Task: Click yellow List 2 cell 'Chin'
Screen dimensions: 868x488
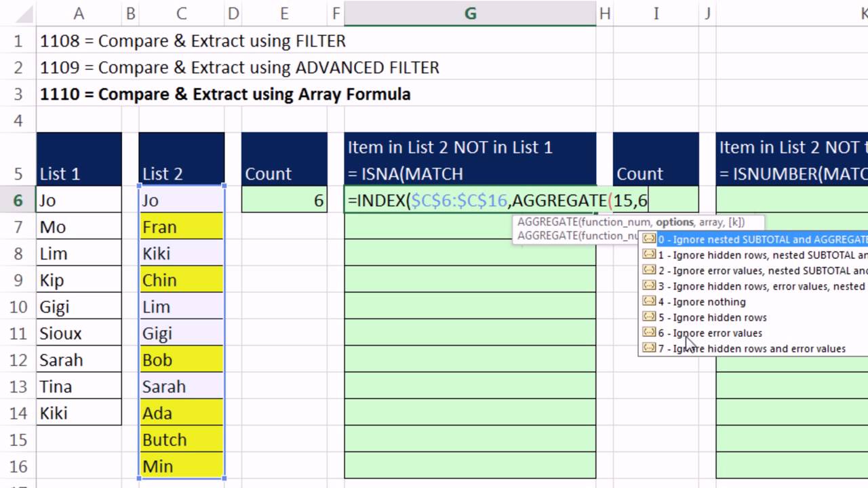Action: pos(181,280)
